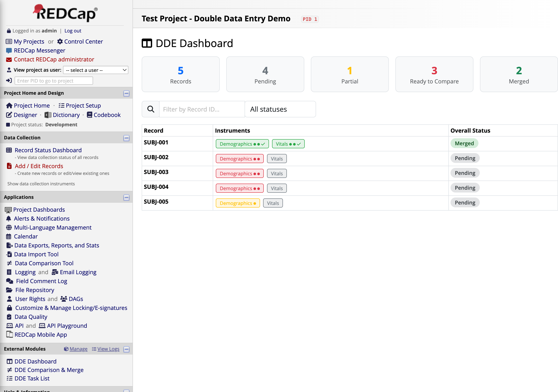This screenshot has height=392, width=558.
Task: Click the Data Import Tool icon
Action: coord(9,254)
